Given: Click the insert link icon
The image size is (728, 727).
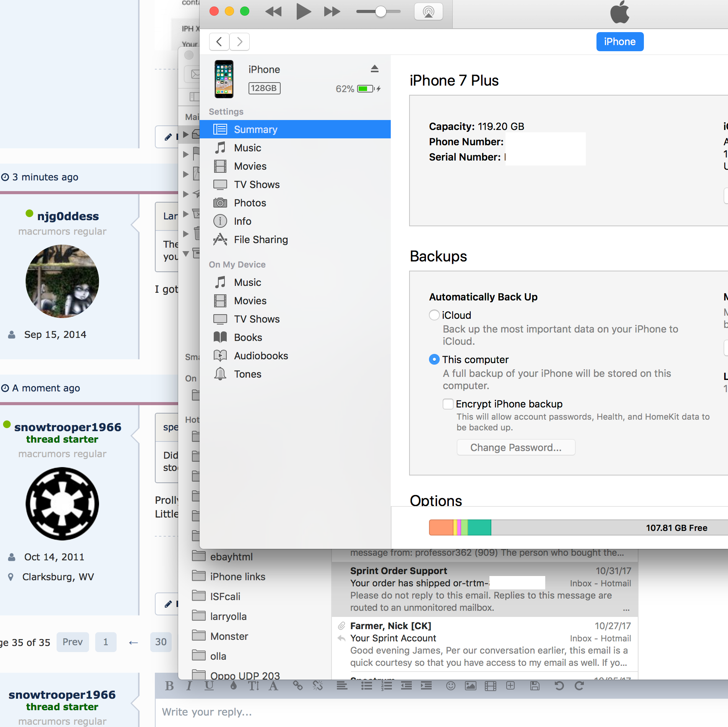Looking at the screenshot, I should (x=298, y=686).
